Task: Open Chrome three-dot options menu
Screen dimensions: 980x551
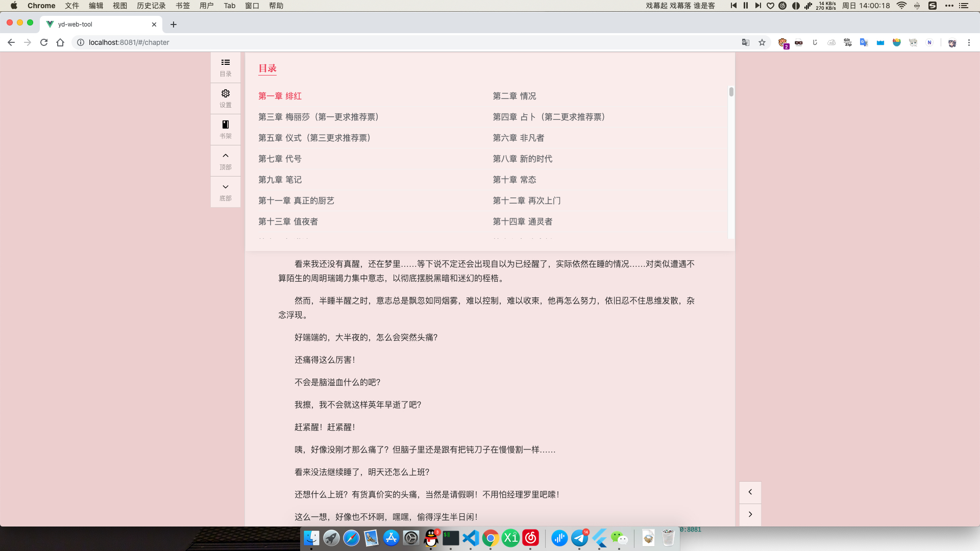Action: click(969, 42)
